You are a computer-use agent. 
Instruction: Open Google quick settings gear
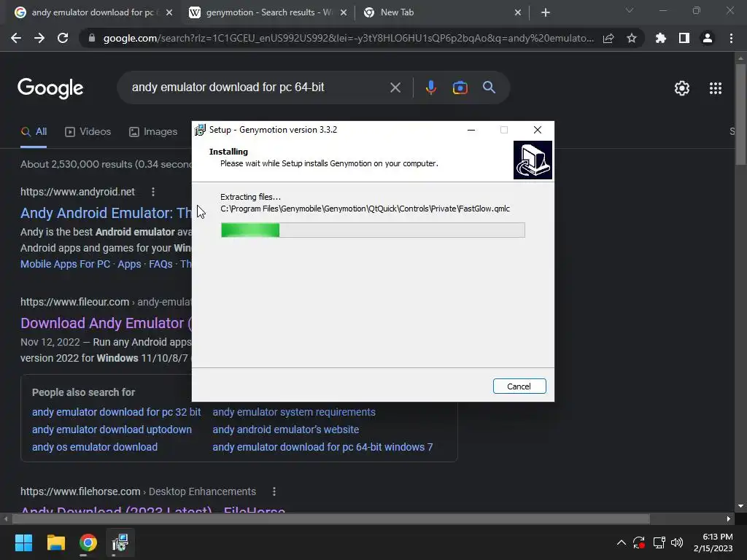682,88
